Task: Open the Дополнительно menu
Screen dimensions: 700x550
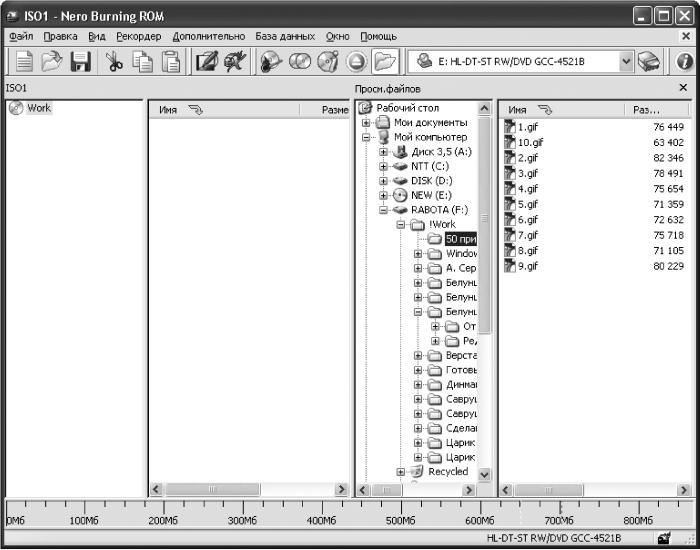Action: click(x=208, y=37)
